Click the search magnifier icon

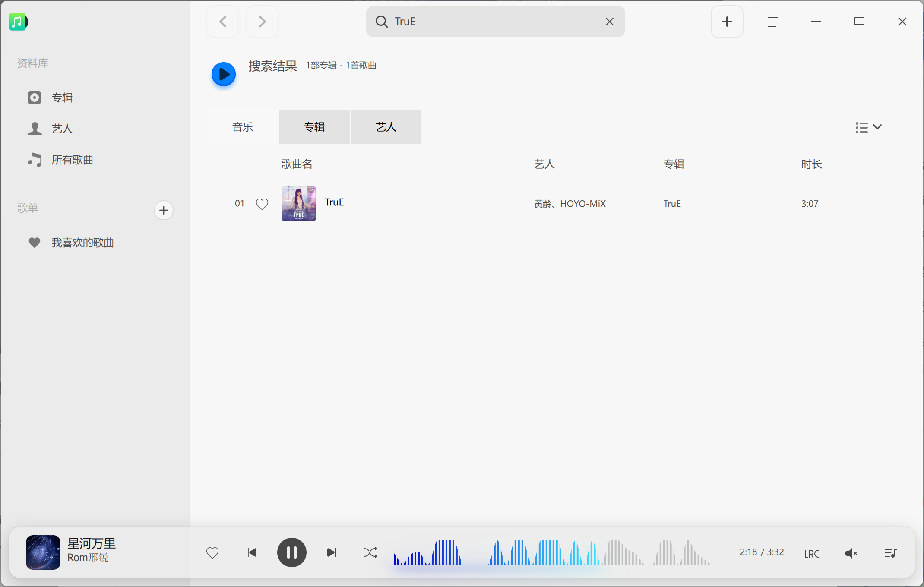tap(382, 22)
